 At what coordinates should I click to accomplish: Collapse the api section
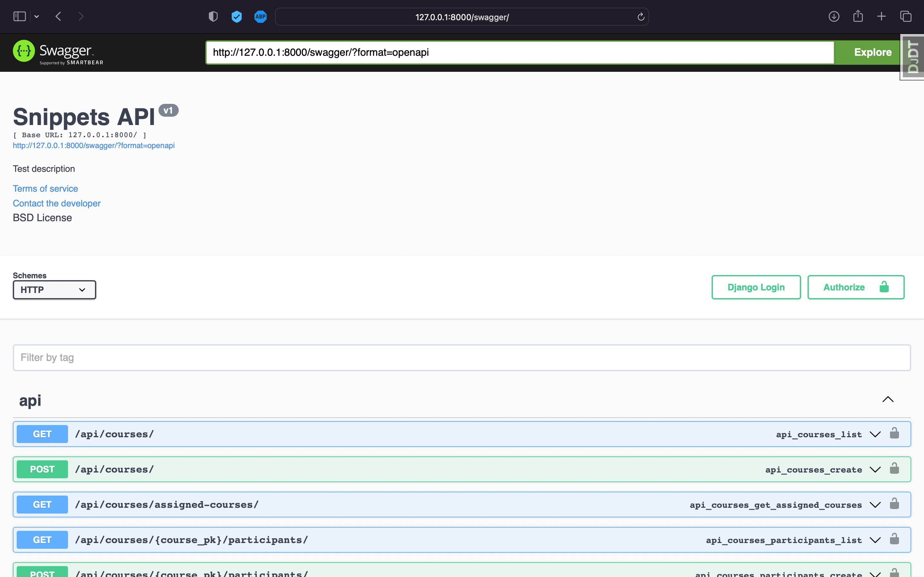[888, 400]
